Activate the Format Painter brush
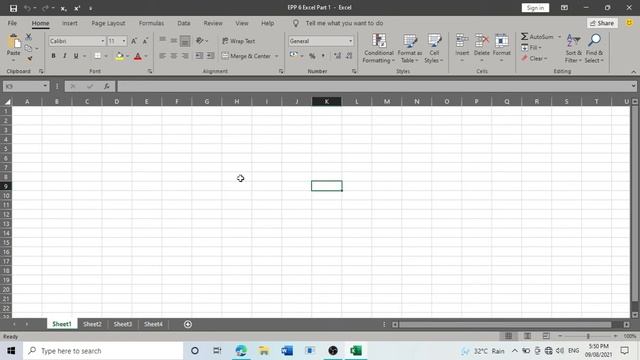The image size is (640, 360). click(29, 59)
